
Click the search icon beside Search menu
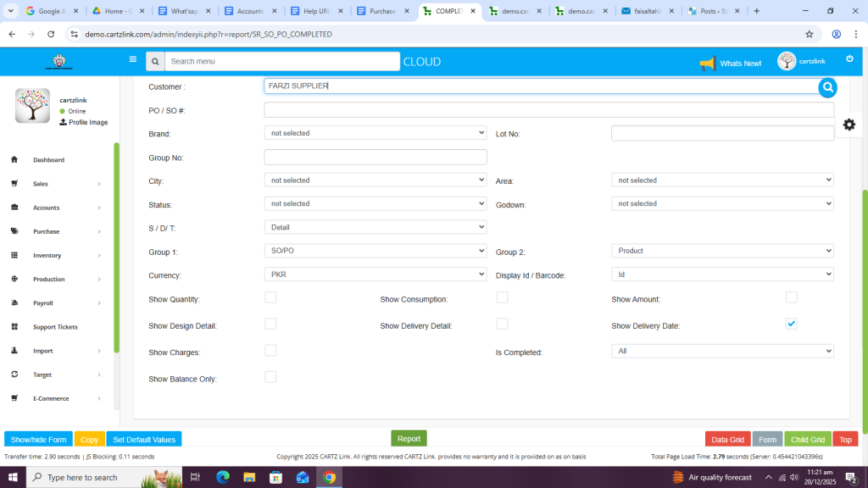point(154,62)
